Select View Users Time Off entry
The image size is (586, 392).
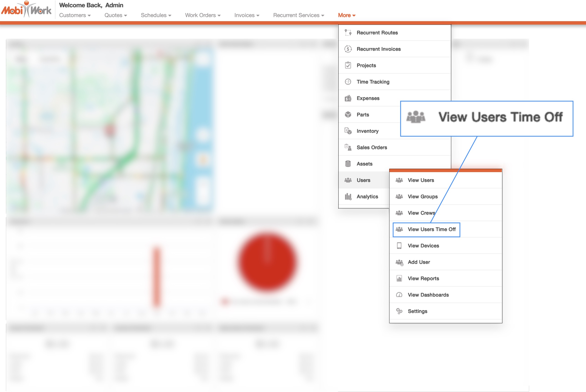coord(432,229)
